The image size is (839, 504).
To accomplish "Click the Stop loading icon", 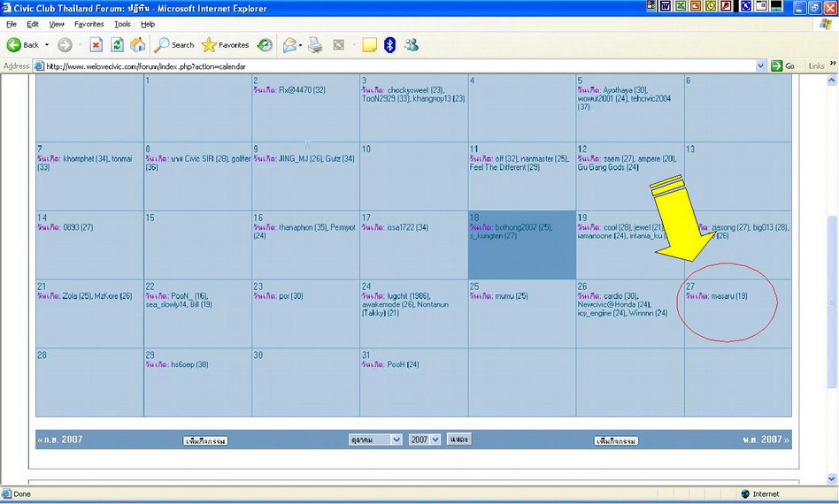I will tap(96, 45).
